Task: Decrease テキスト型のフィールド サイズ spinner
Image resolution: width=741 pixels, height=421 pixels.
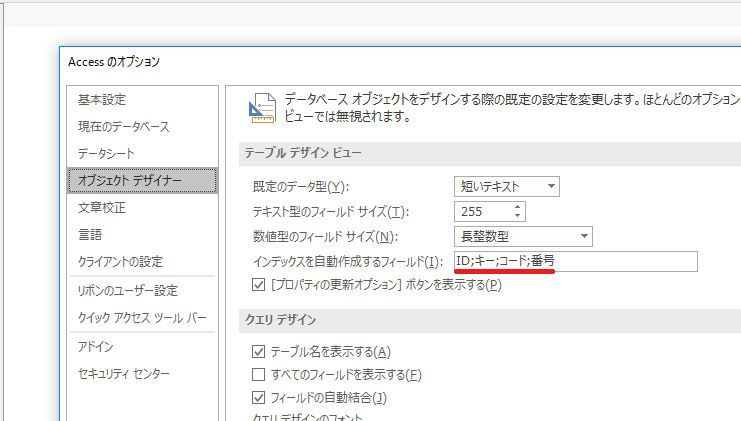Action: click(x=517, y=216)
